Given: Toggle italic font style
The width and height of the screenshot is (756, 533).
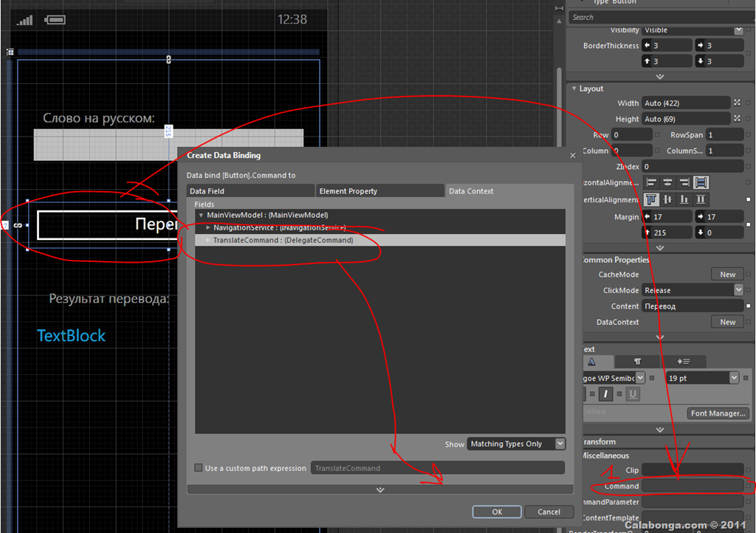Looking at the screenshot, I should point(605,393).
